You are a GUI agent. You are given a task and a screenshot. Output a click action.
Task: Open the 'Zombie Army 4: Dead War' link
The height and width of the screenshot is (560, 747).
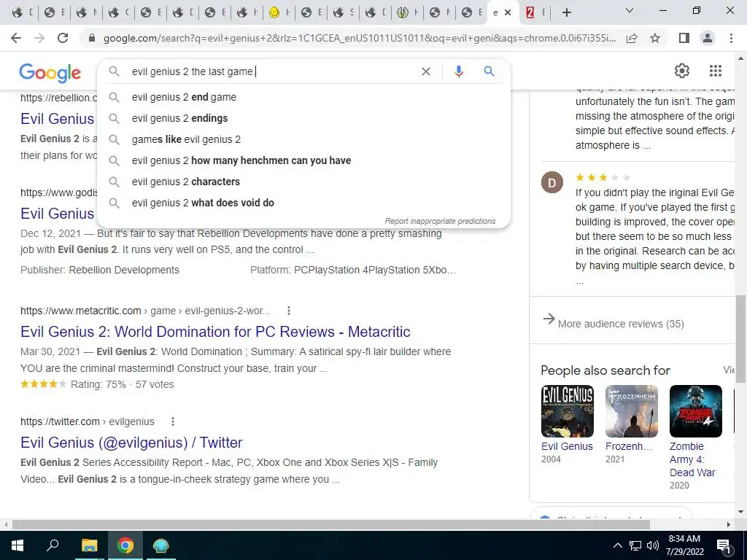pos(692,459)
